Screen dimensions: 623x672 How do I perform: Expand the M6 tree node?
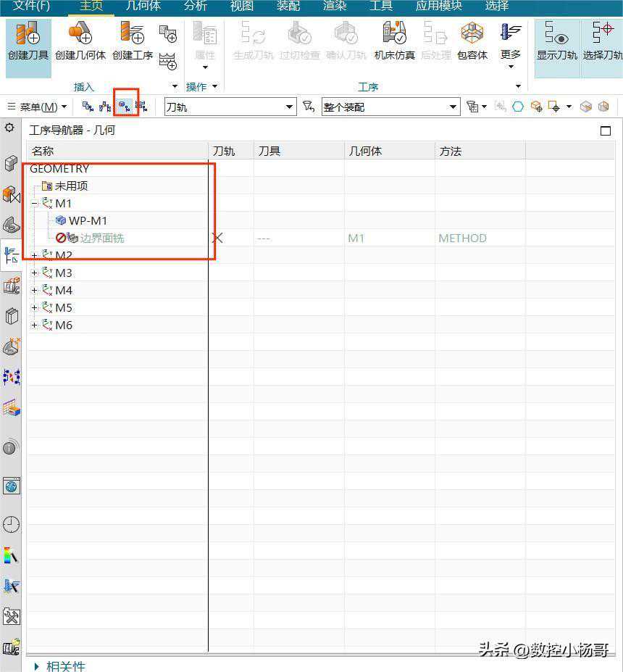coord(34,325)
